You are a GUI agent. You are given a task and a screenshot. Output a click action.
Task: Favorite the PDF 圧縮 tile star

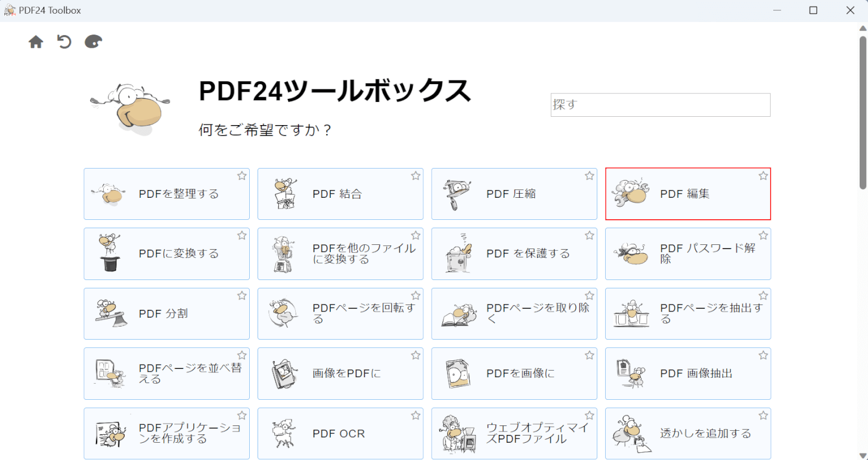(x=590, y=176)
